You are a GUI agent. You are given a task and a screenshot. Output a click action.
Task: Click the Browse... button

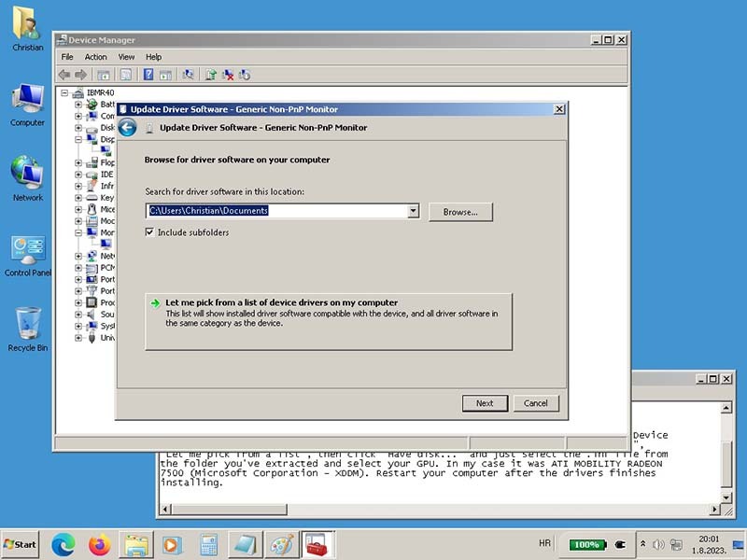point(460,212)
